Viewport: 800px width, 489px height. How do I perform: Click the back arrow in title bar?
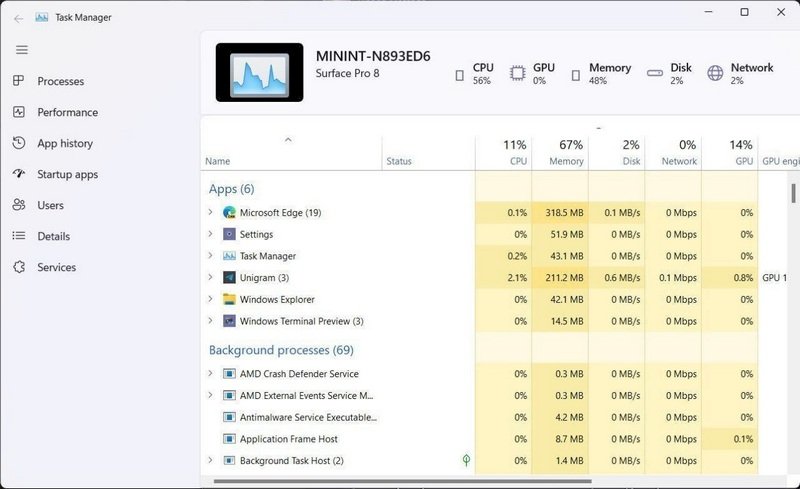(19, 19)
